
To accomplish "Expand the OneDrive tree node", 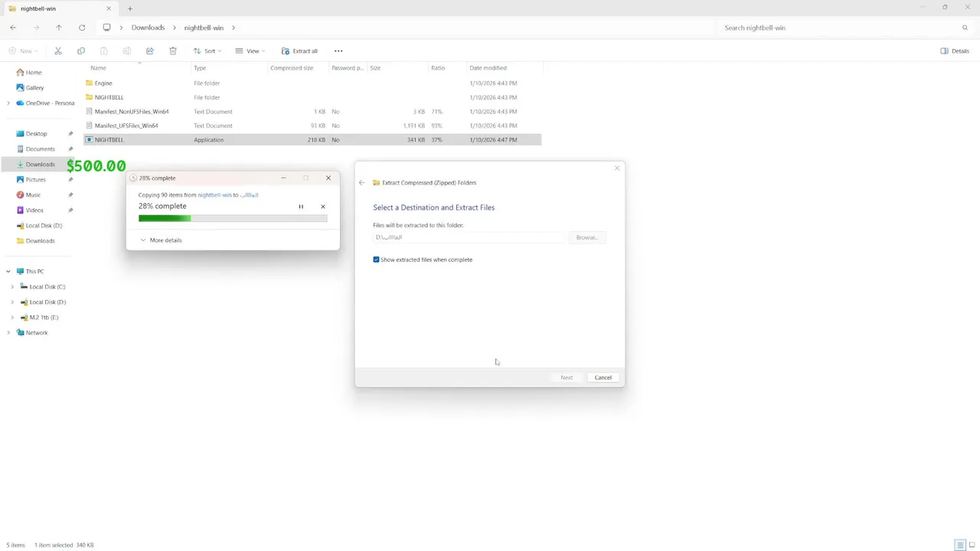I will pos(8,103).
